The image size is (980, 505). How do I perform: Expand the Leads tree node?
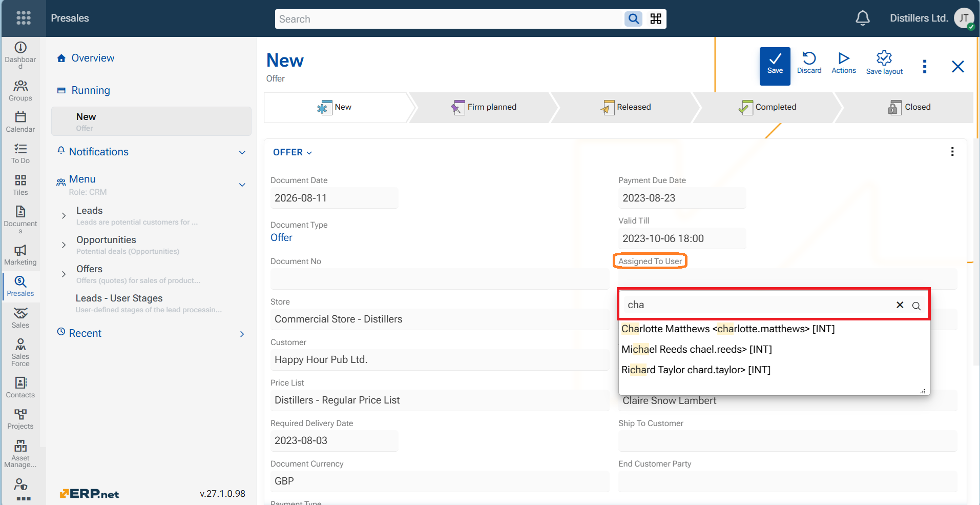click(64, 216)
